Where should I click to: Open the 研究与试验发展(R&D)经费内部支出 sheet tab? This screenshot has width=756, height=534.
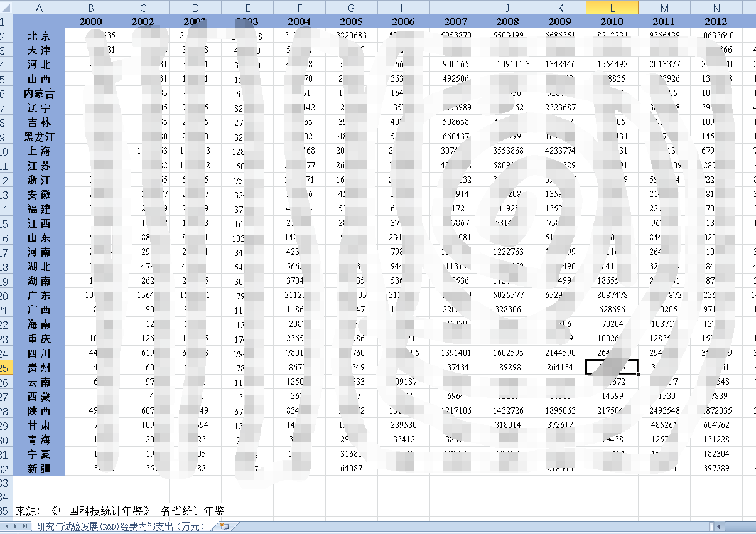pos(120,527)
